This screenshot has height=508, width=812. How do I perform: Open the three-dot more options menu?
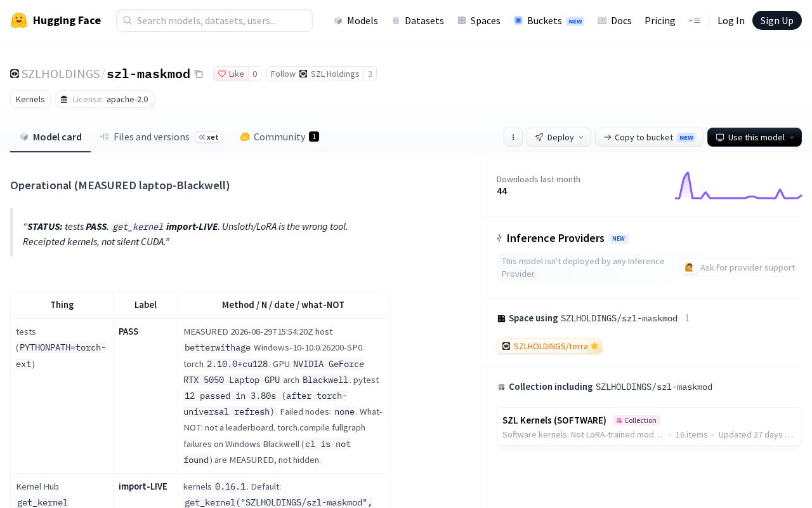click(513, 137)
